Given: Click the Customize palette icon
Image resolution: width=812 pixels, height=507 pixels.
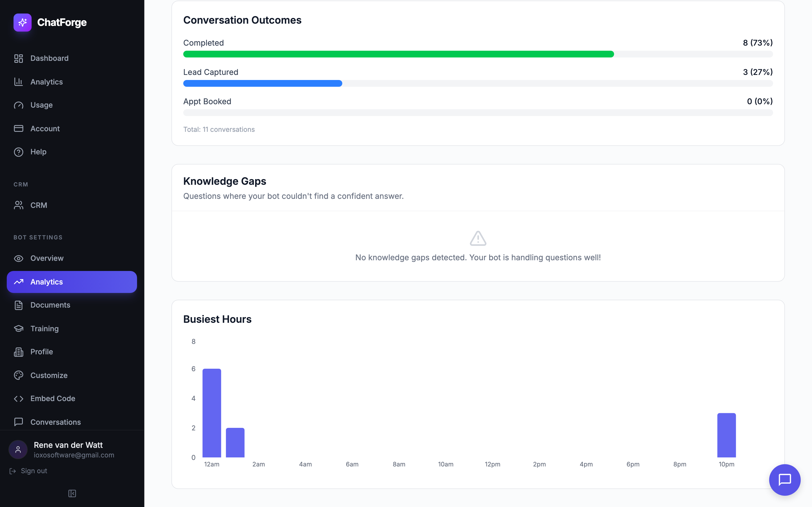Looking at the screenshot, I should click(18, 375).
